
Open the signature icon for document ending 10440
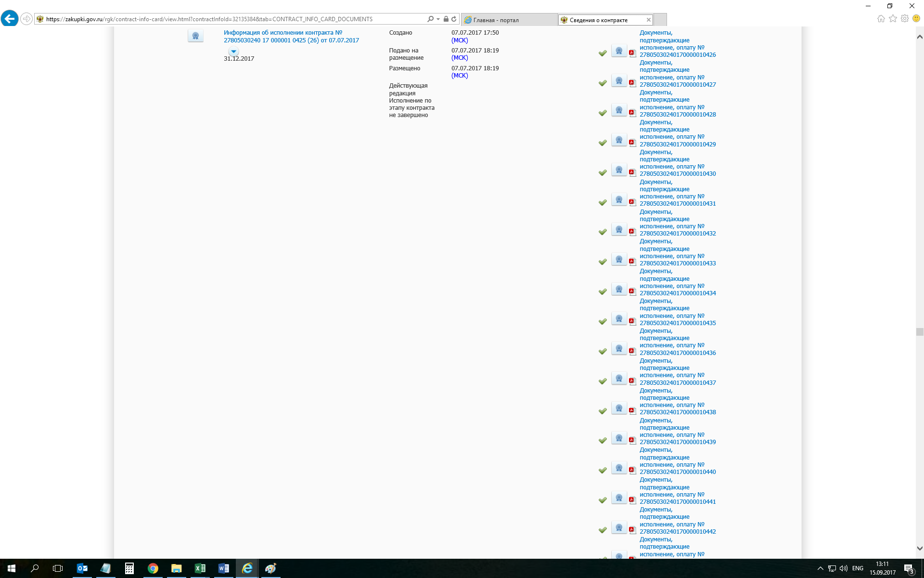point(619,468)
